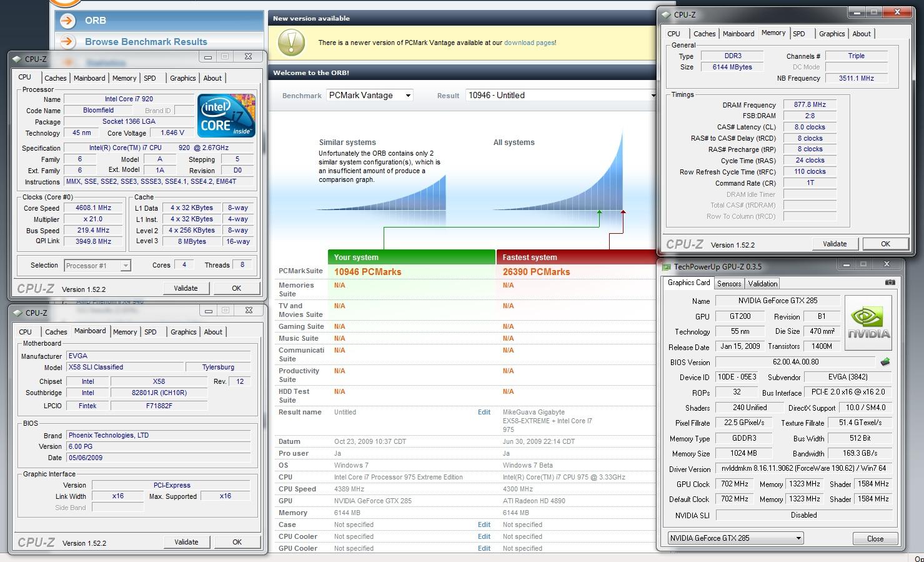The image size is (924, 562).
Task: Open the Processor #1 selection dropdown
Action: point(97,266)
